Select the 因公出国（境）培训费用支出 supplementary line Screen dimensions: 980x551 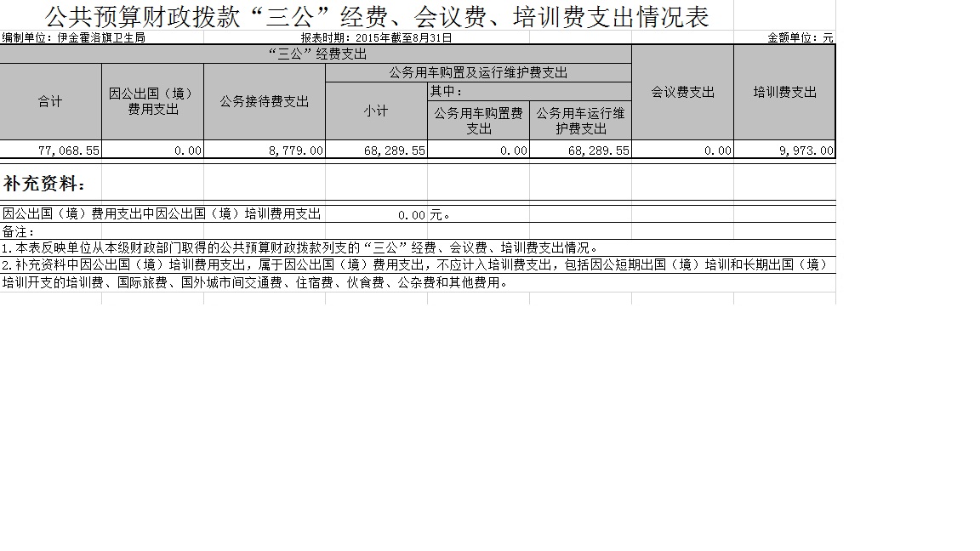tap(162, 213)
